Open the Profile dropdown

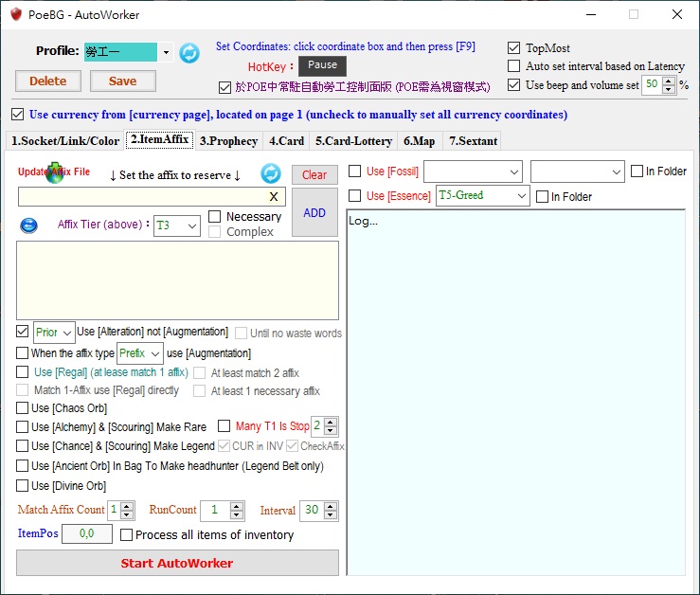pyautogui.click(x=166, y=52)
